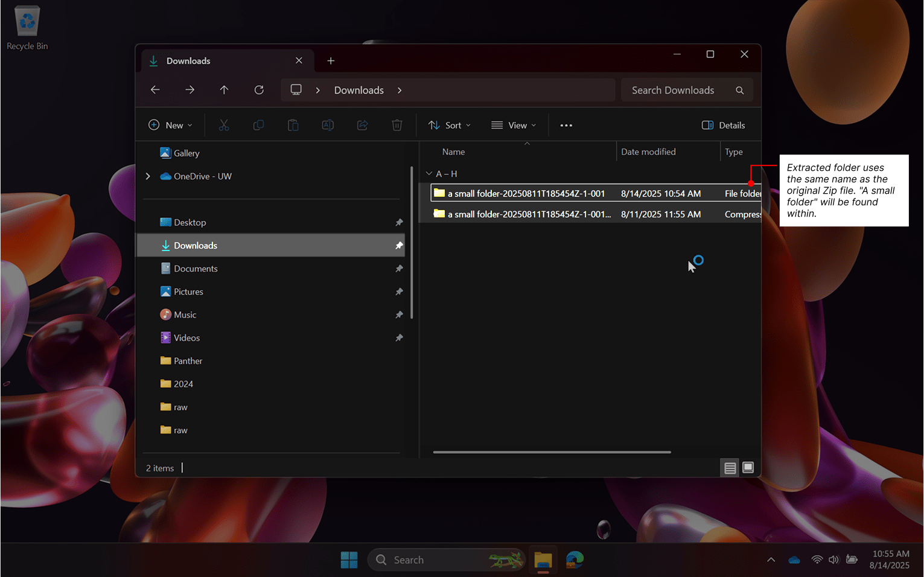
Task: Go back to the previous folder
Action: [155, 89]
